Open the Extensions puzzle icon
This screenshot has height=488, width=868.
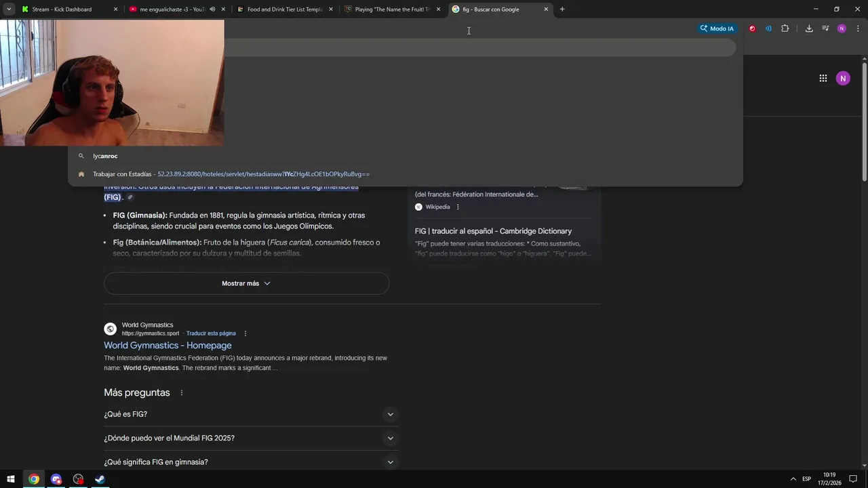(x=785, y=28)
